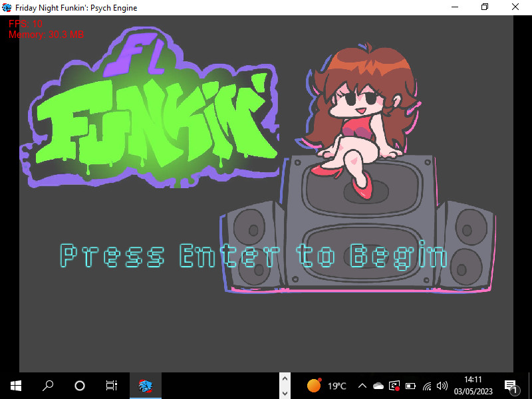Close the Friday Night Funkin' window
The height and width of the screenshot is (399, 532).
pos(515,7)
